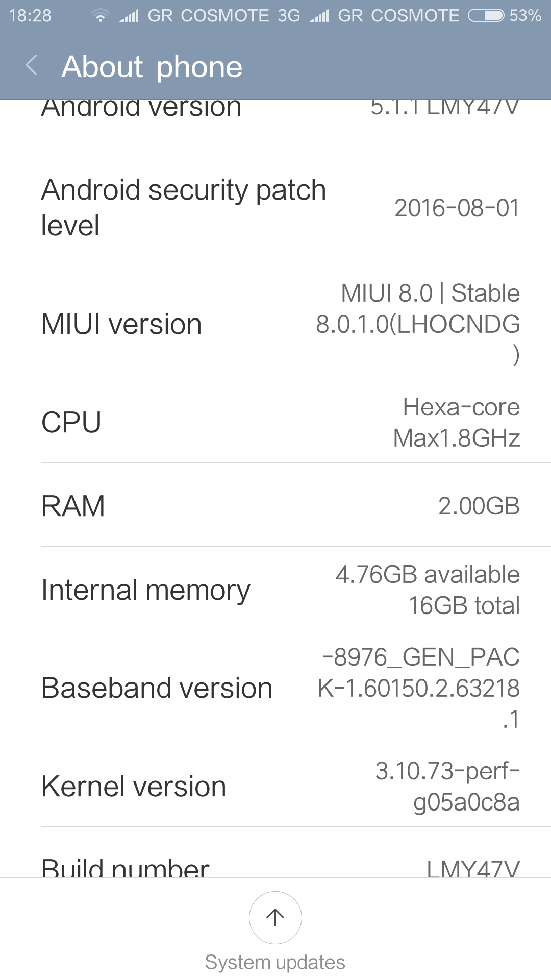551x980 pixels.
Task: Tap the System updates label
Action: (275, 962)
